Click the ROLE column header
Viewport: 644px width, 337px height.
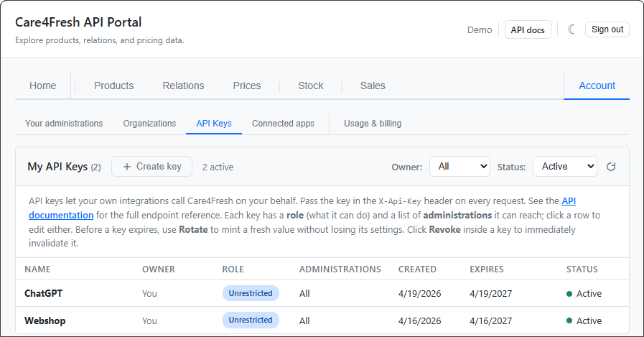(233, 269)
